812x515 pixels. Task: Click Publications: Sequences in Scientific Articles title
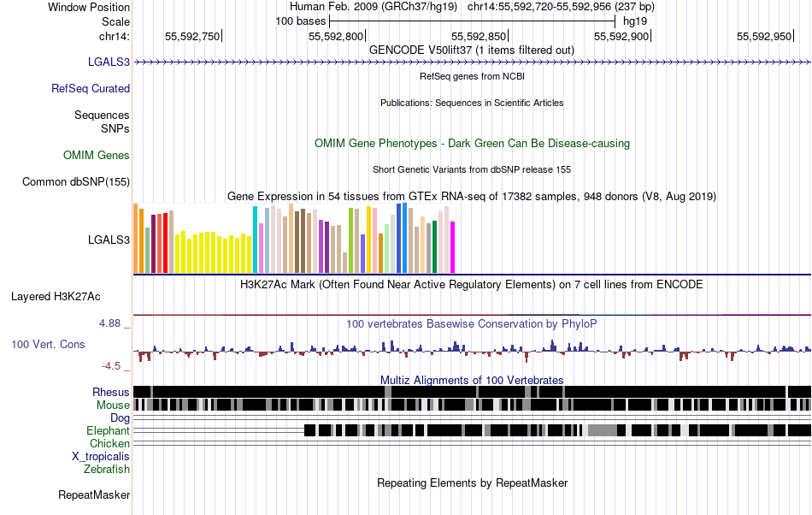[472, 103]
